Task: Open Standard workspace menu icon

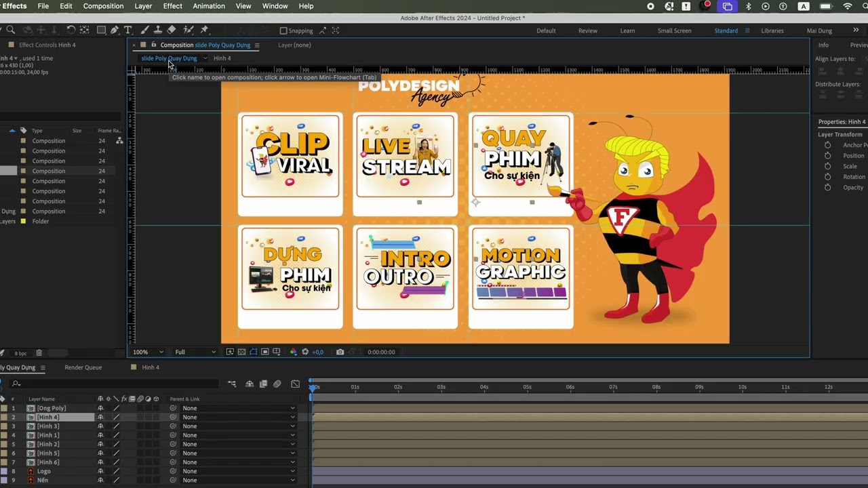Action: point(747,30)
